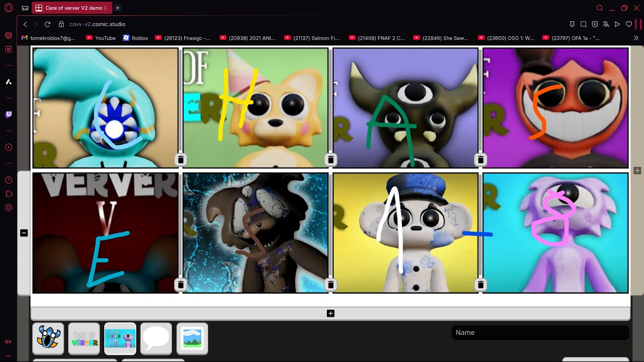
Task: Open the (22846) She Saw bookmark
Action: [x=440, y=38]
